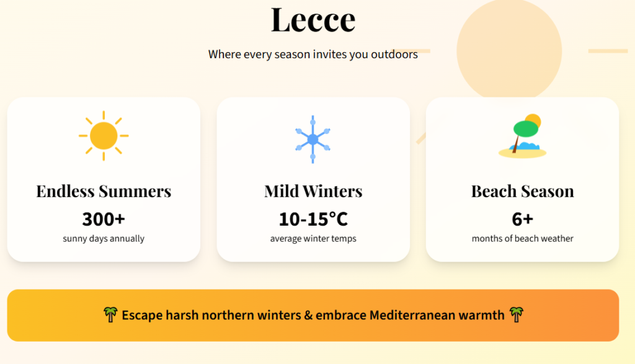Click the word 'Escape' in the banner
This screenshot has height=364, width=635.
[x=141, y=315]
